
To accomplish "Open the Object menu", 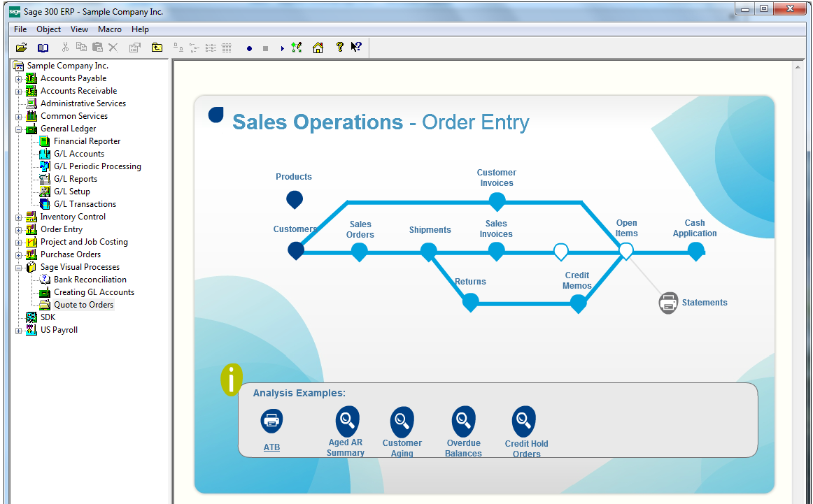I will point(48,29).
